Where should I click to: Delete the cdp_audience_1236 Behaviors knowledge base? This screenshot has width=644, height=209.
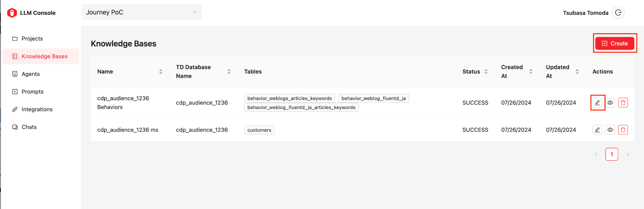(x=623, y=103)
